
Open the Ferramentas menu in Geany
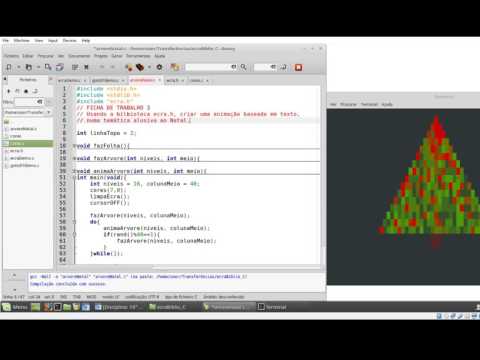pyautogui.click(x=138, y=56)
